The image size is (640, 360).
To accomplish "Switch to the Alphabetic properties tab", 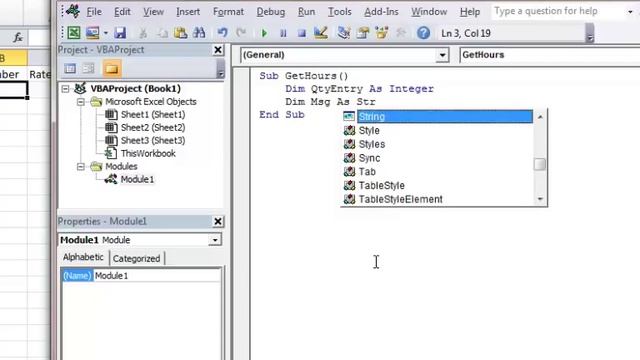I will tap(83, 257).
